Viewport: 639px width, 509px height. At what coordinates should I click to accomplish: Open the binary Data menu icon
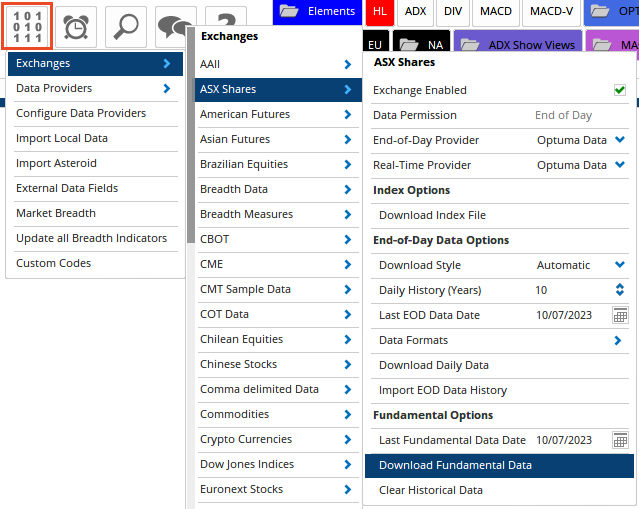tap(27, 26)
